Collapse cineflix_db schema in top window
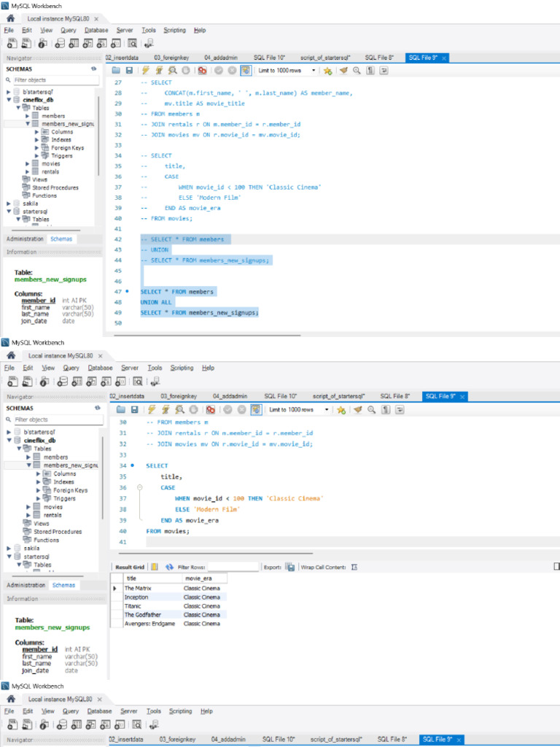Screen dimensions: 560x747 coord(9,100)
